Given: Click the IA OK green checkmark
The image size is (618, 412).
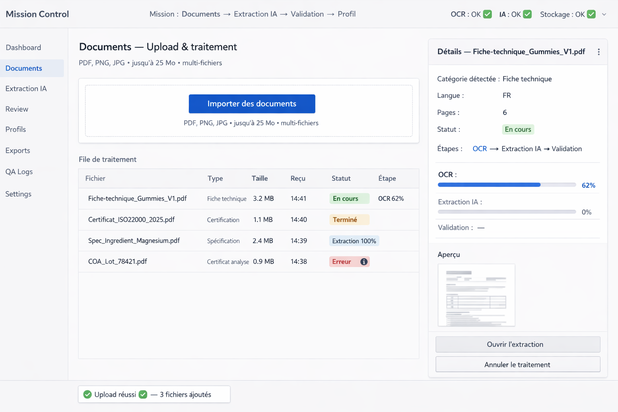Looking at the screenshot, I should pyautogui.click(x=528, y=14).
